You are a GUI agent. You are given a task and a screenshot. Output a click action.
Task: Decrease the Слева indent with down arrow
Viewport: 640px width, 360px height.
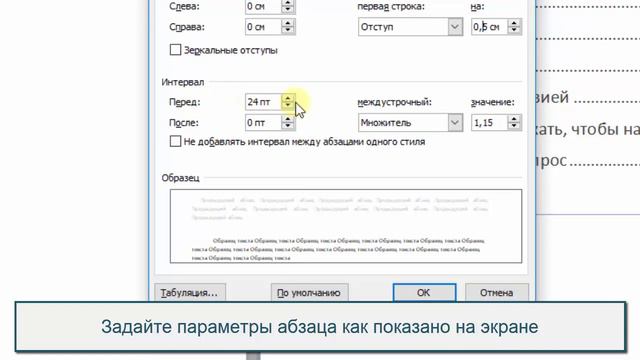(288, 10)
